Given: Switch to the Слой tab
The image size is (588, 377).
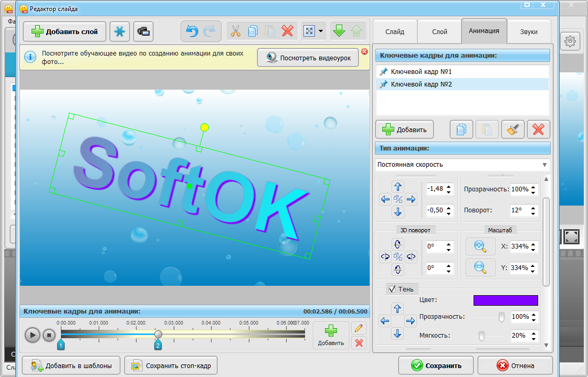Looking at the screenshot, I should (x=439, y=32).
